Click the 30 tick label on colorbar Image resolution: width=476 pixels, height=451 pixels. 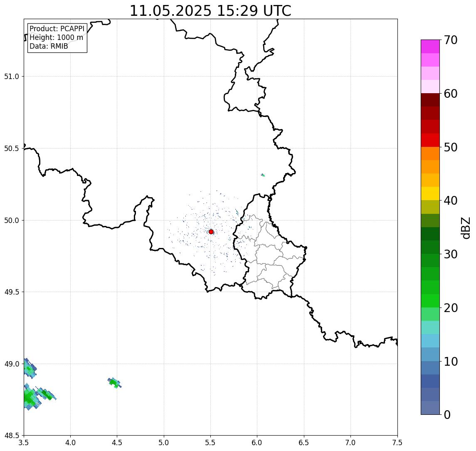pyautogui.click(x=450, y=254)
